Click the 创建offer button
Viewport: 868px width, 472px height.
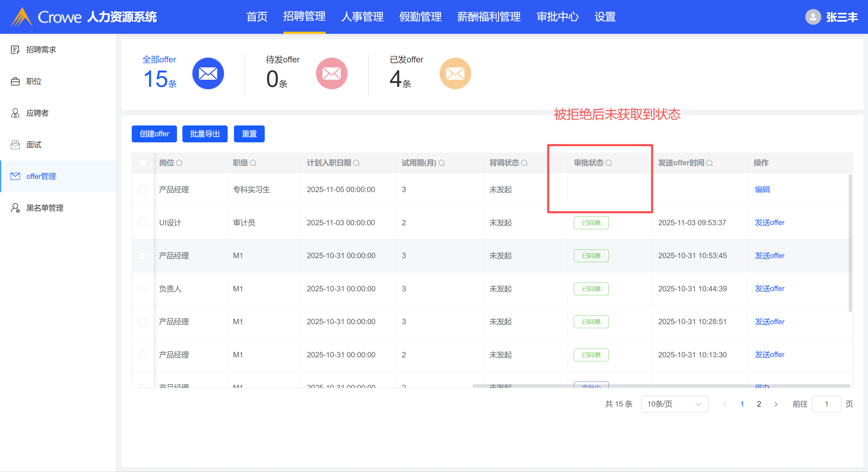(154, 134)
